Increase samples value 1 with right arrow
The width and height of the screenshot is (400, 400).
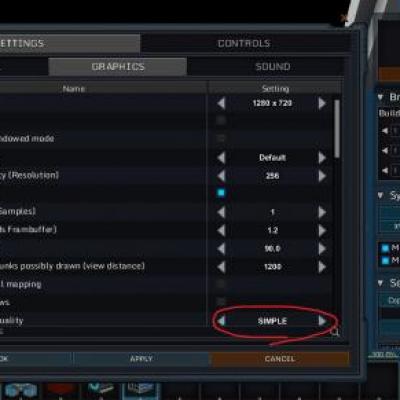point(322,212)
